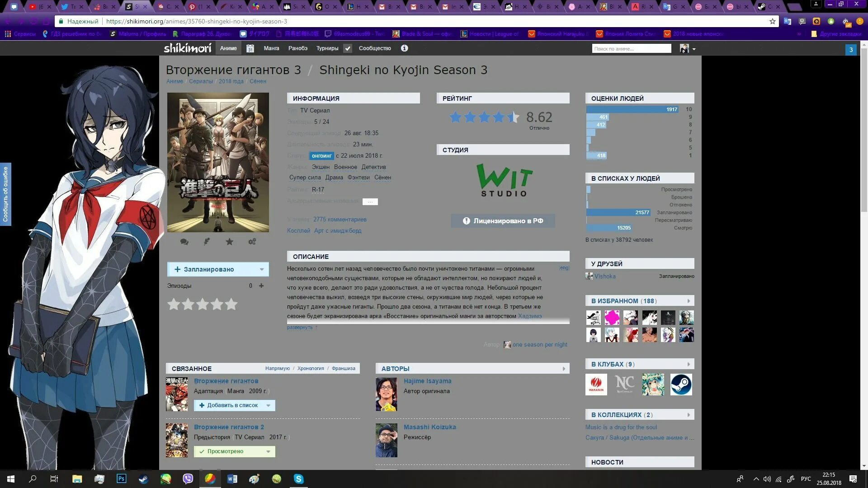
Task: Open Photoshop from the Windows taskbar
Action: [121, 479]
